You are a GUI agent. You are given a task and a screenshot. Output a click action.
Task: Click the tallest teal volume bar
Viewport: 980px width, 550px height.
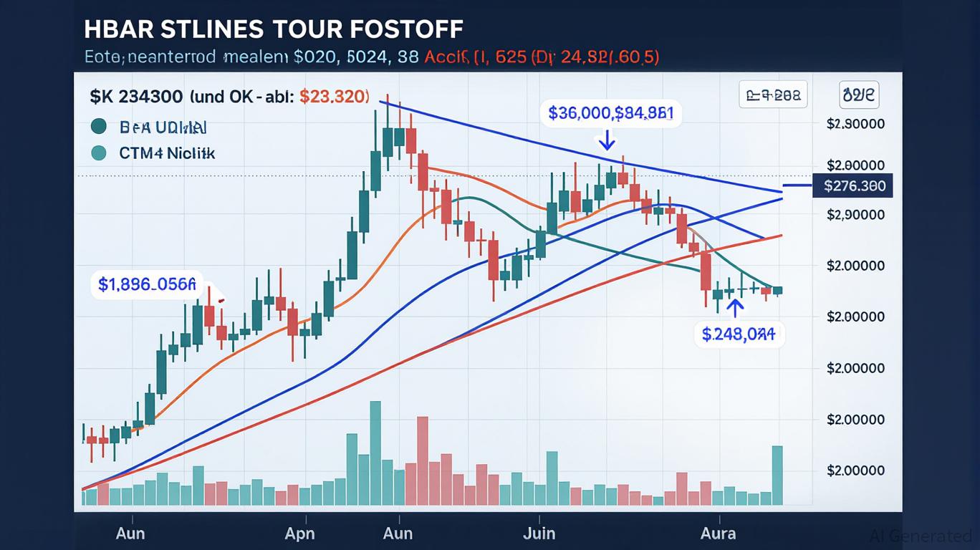(375, 453)
